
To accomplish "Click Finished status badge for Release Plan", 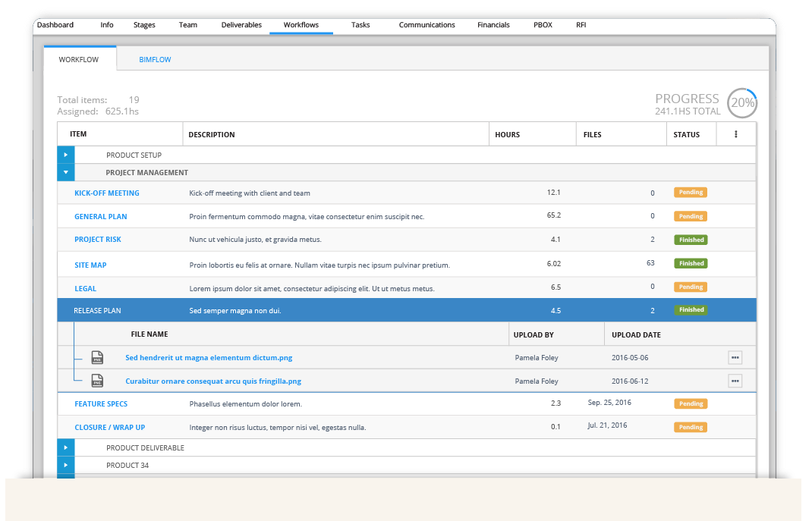I will coord(691,310).
